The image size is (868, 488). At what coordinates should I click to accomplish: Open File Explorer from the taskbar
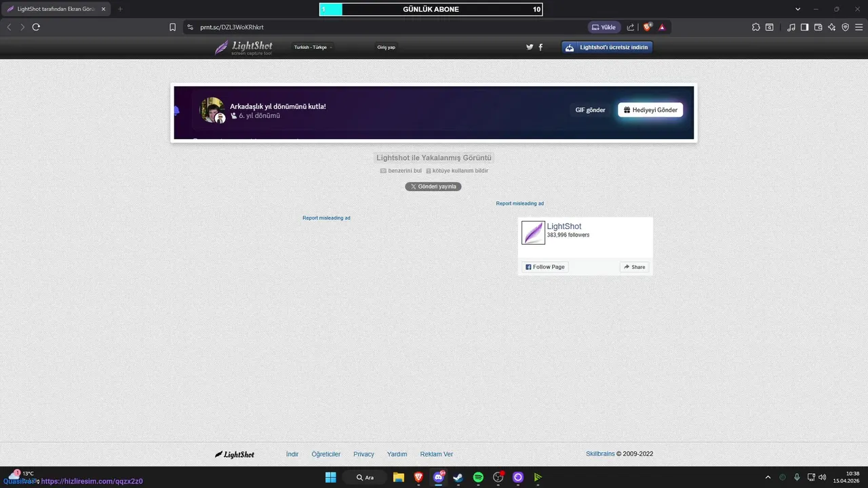pyautogui.click(x=399, y=477)
